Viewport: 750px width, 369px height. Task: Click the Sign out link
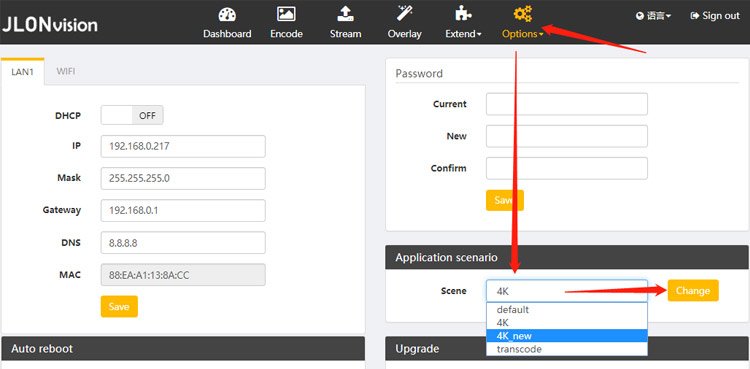[715, 16]
